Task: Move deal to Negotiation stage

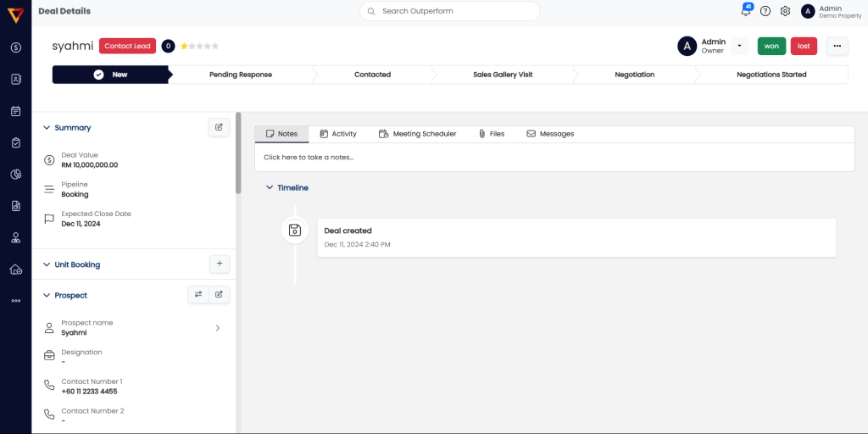Action: click(634, 75)
